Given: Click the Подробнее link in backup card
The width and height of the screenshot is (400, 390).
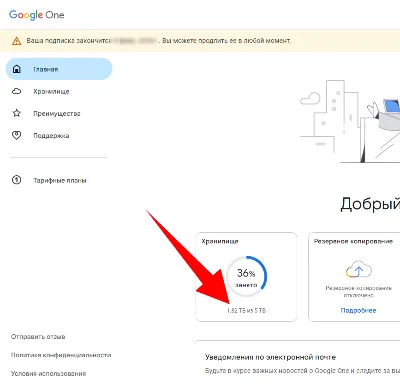Looking at the screenshot, I should click(358, 310).
